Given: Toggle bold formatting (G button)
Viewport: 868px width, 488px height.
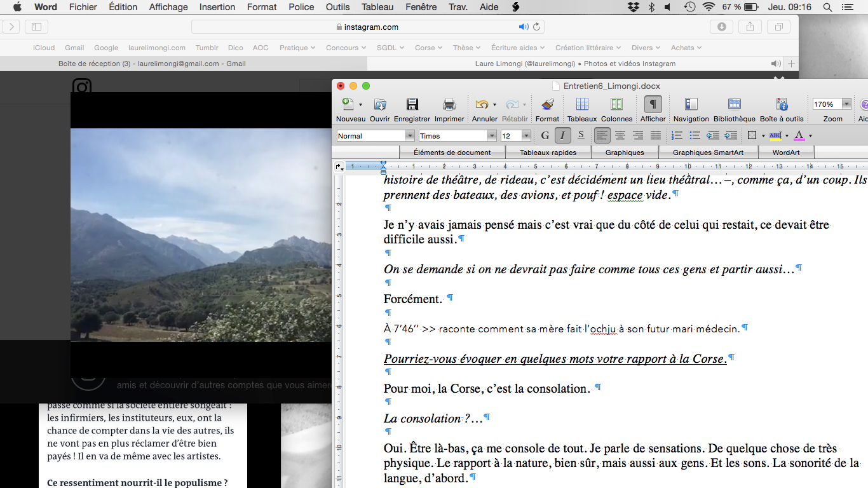Looking at the screenshot, I should pyautogui.click(x=545, y=135).
